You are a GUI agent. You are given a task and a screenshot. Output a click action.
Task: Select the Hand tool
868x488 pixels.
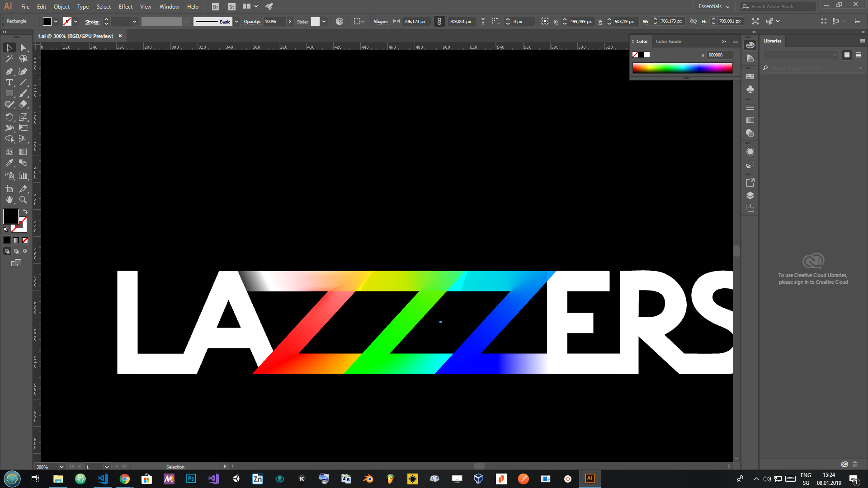coord(9,200)
